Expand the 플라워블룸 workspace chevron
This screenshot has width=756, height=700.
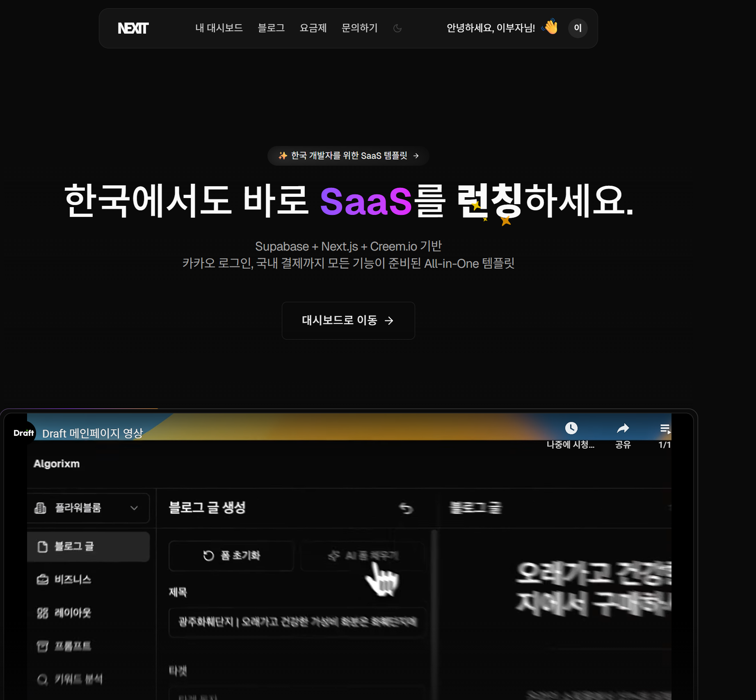point(135,508)
